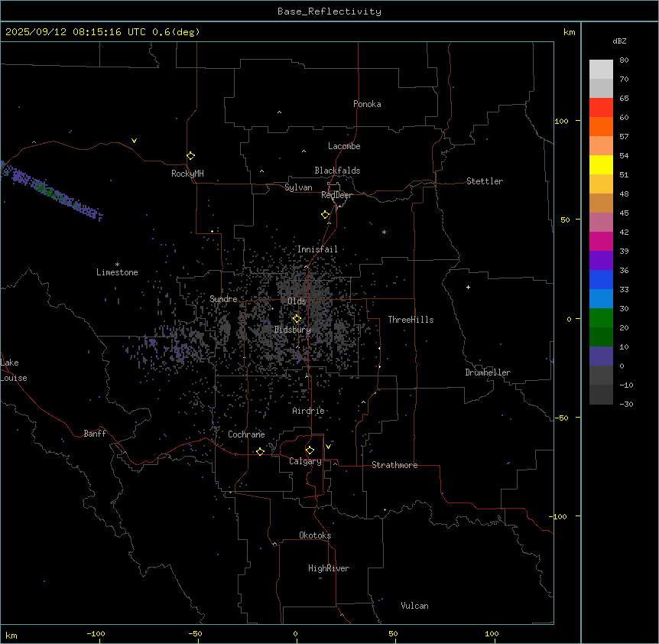Click the RockyMH label
The image size is (659, 644).
click(x=187, y=174)
